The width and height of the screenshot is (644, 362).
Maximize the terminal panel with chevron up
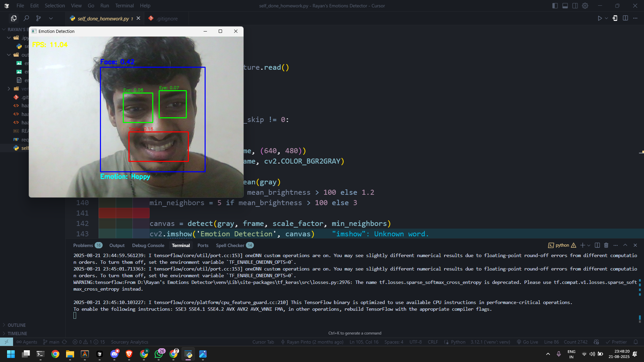[625, 245]
